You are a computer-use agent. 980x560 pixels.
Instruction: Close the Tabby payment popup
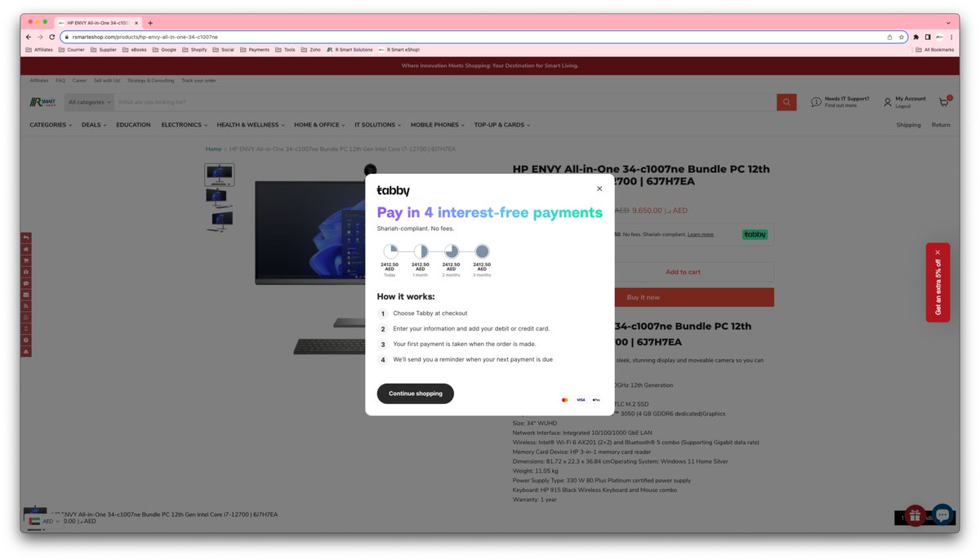click(599, 189)
